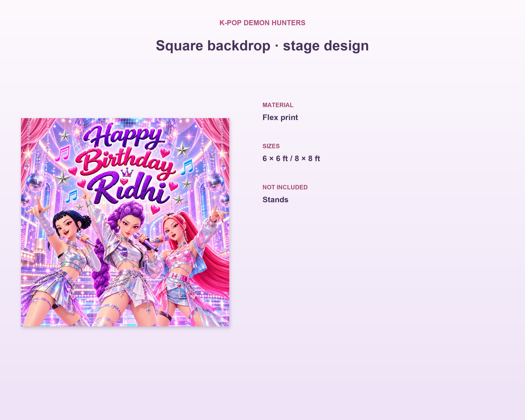Screen dimensions: 525x420
Task: Click the pink heart right of Happy
Action: tap(165, 153)
